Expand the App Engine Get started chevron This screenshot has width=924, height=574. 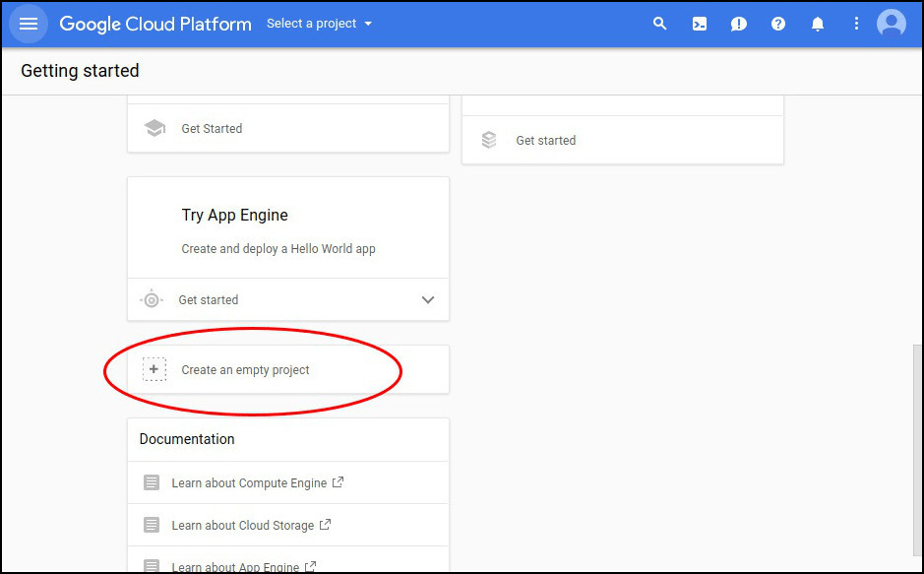(428, 300)
